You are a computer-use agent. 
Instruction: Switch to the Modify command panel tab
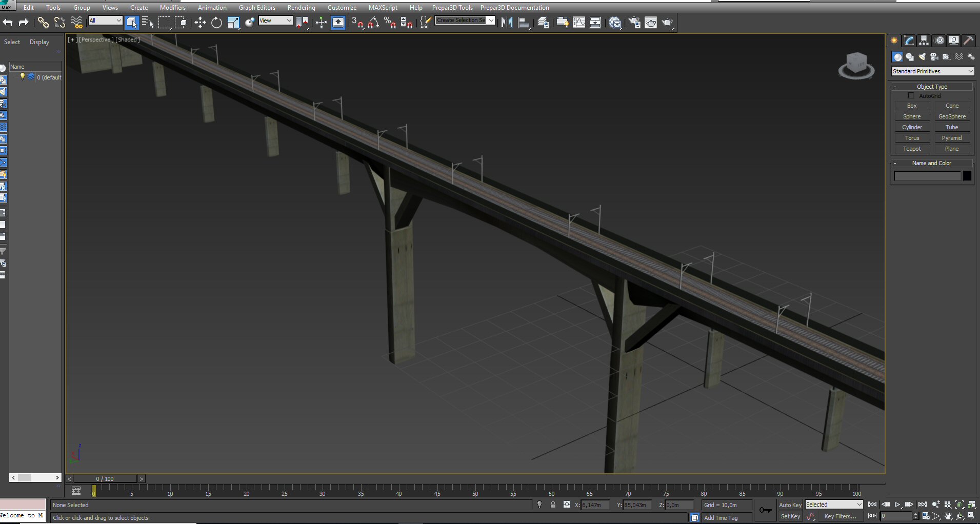909,41
